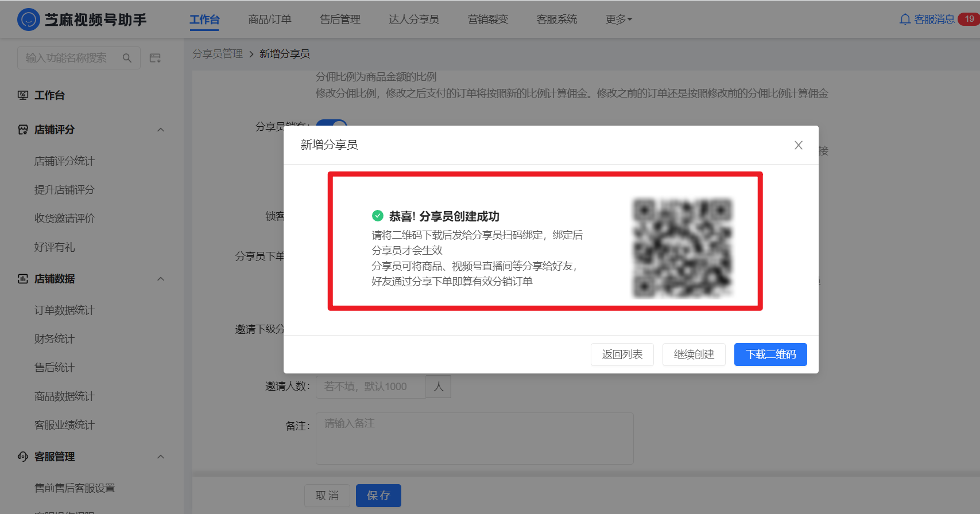Open 店铺评分统计 in sidebar
The image size is (980, 514).
64,161
